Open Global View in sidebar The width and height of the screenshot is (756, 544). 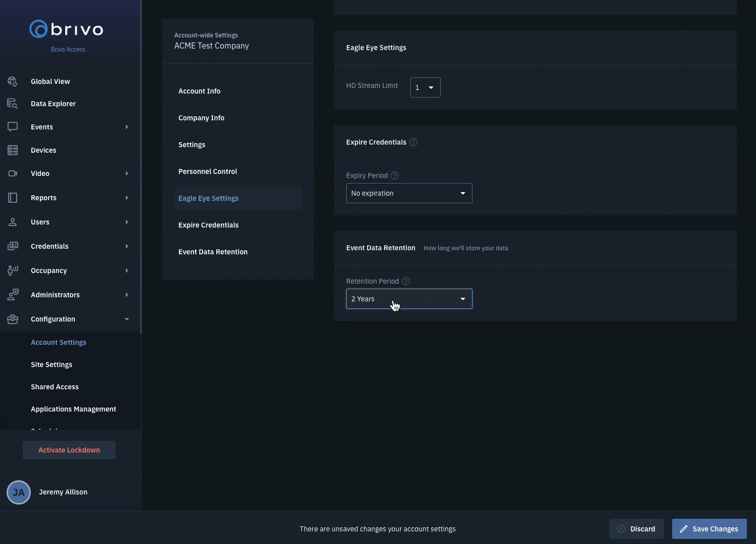[x=51, y=81]
